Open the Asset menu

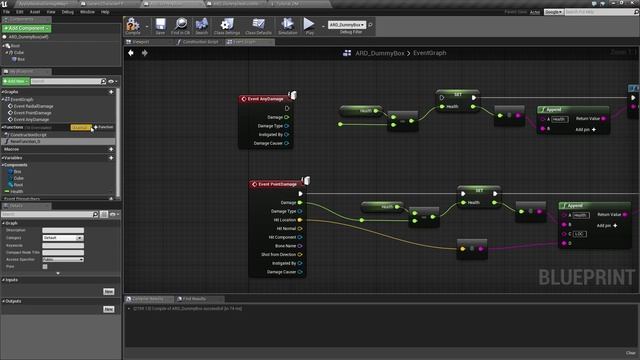click(35, 12)
